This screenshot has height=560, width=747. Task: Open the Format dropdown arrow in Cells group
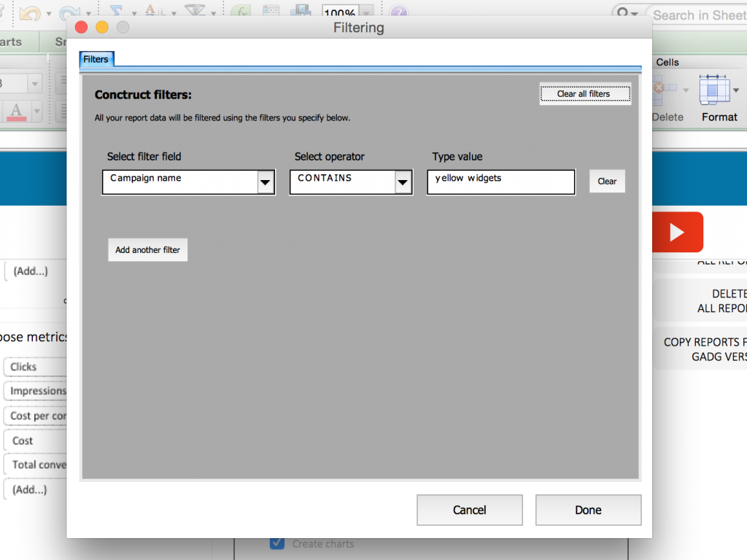click(x=736, y=90)
